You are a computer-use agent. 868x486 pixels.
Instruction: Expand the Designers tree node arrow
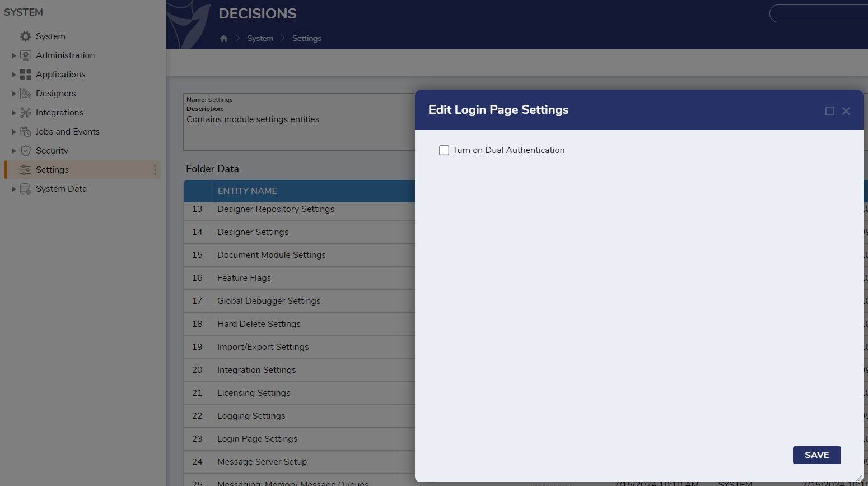(13, 94)
